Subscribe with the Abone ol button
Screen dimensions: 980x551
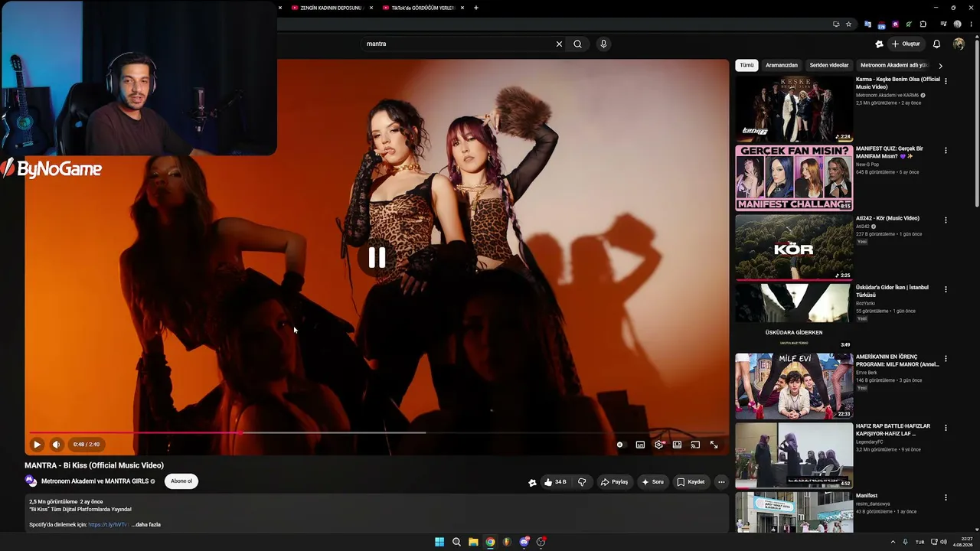click(x=181, y=481)
